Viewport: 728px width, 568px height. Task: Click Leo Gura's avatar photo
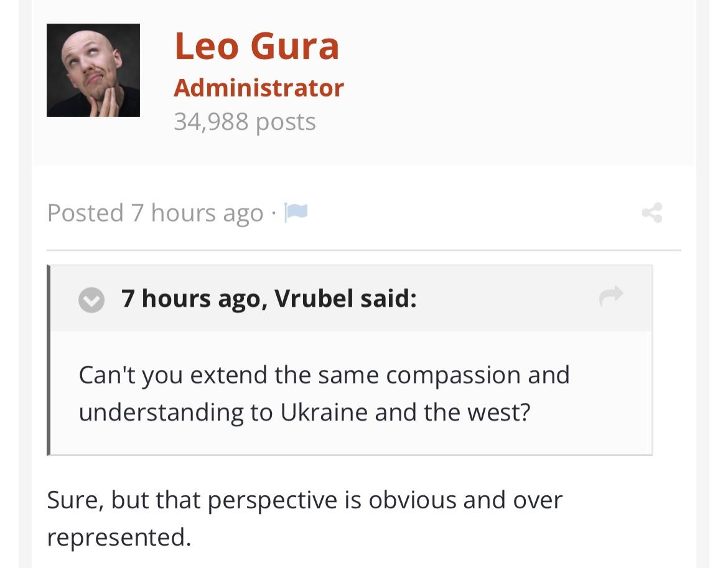93,70
